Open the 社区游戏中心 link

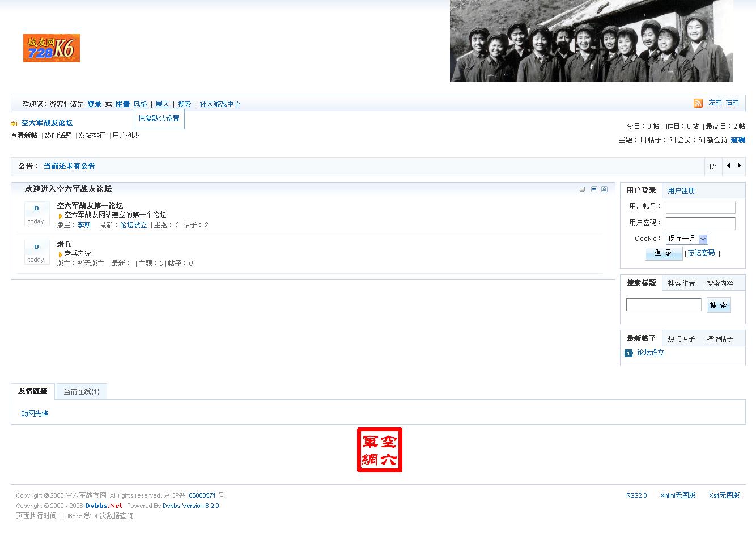pos(220,104)
